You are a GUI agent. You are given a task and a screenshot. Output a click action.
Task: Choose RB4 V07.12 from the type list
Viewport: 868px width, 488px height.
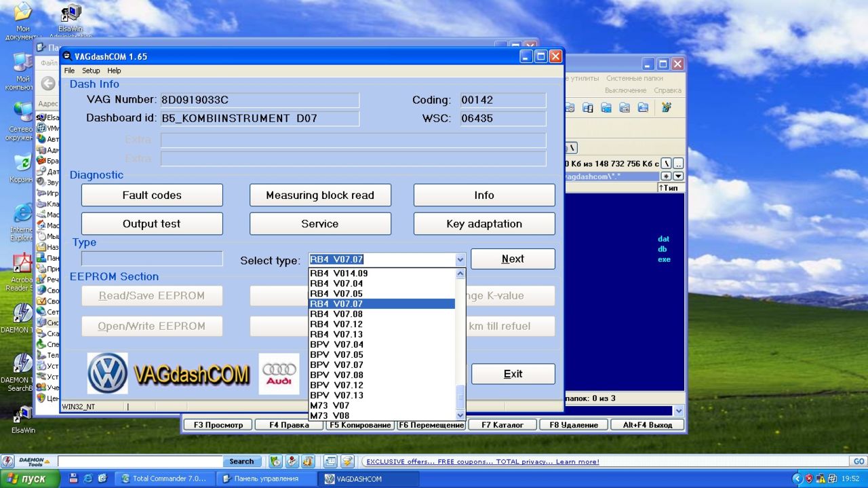[x=382, y=324]
